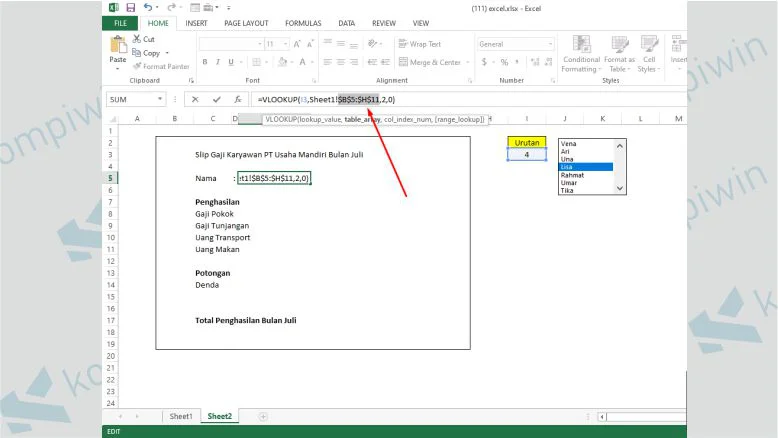This screenshot has width=778, height=438.
Task: Open Insert Function fx dialog
Action: point(237,100)
